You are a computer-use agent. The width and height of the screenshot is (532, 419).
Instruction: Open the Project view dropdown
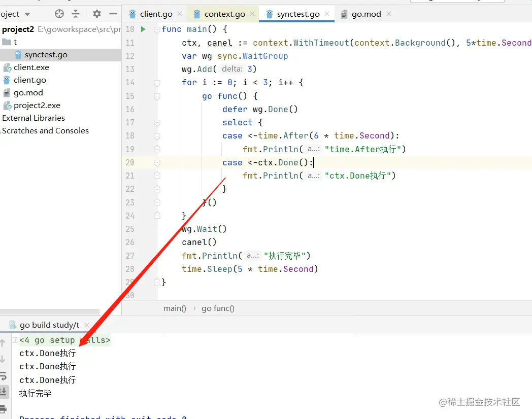pos(27,14)
